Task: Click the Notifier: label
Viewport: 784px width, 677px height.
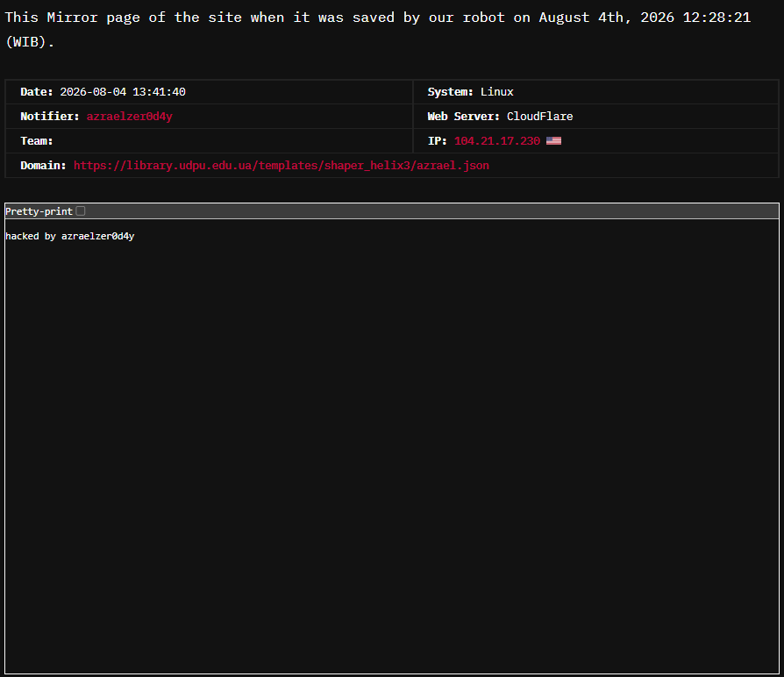Action: (49, 116)
